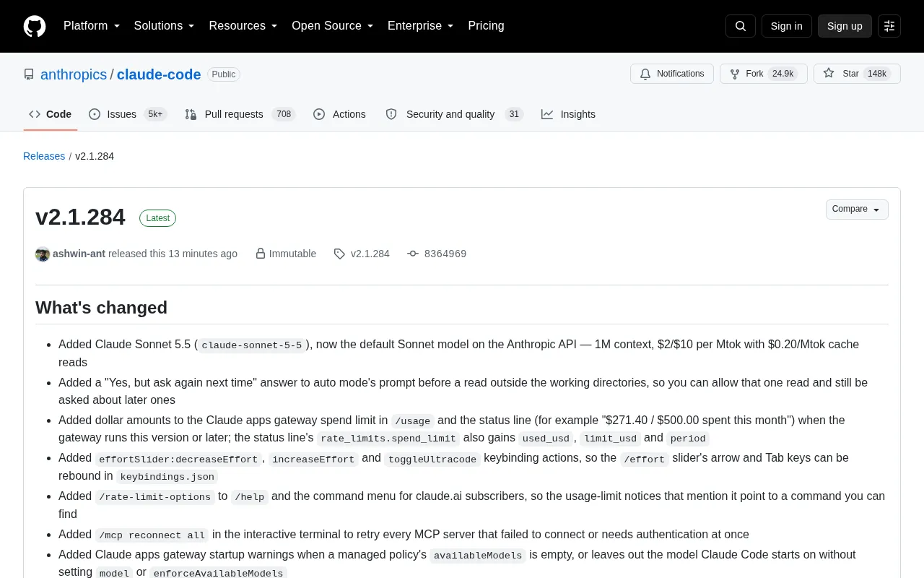Viewport: 924px width, 578px height.
Task: Open the appearance settings icon next to Sign up
Action: click(x=889, y=26)
